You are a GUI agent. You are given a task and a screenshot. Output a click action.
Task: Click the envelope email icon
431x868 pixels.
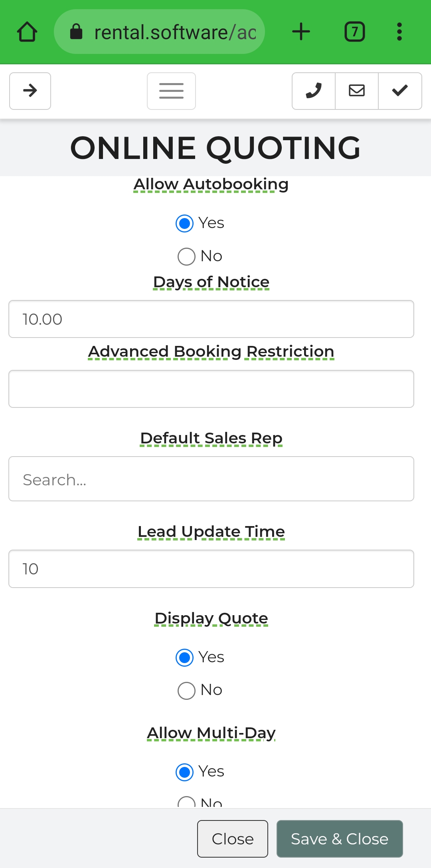[357, 91]
